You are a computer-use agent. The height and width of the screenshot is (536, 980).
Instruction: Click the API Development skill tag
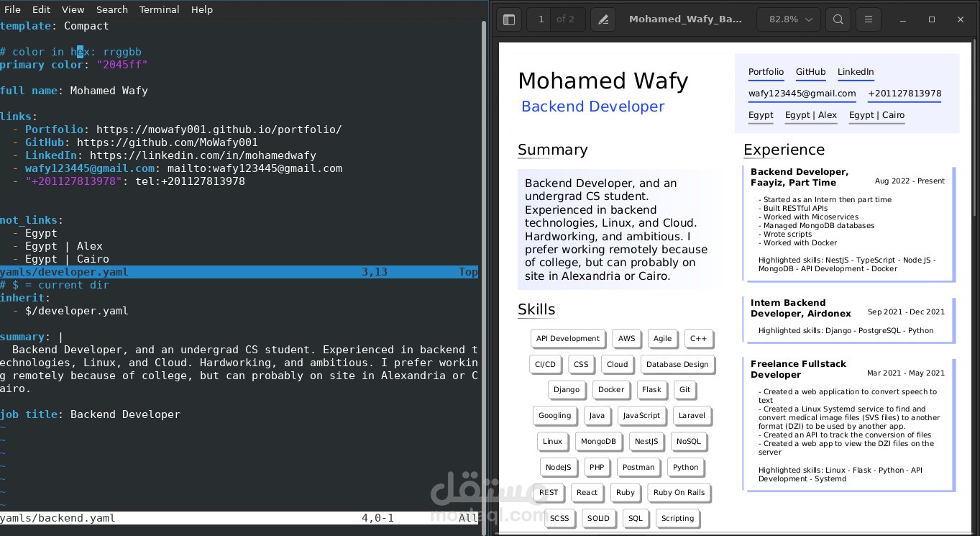[x=567, y=338]
